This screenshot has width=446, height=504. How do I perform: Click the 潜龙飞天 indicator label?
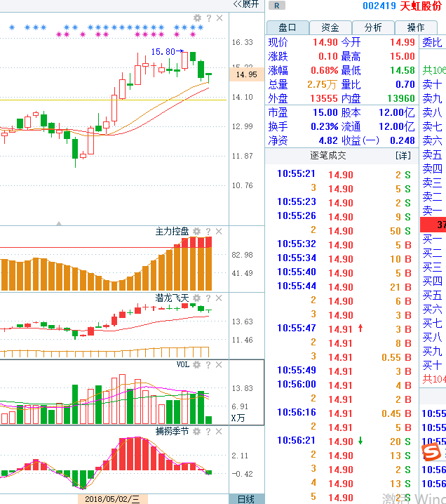pyautogui.click(x=172, y=298)
